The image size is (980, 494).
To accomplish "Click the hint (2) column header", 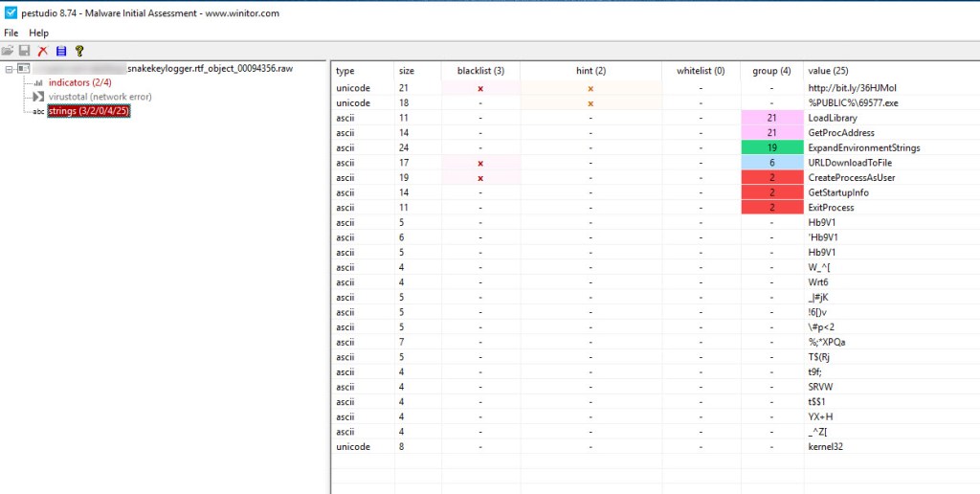I will pyautogui.click(x=590, y=71).
